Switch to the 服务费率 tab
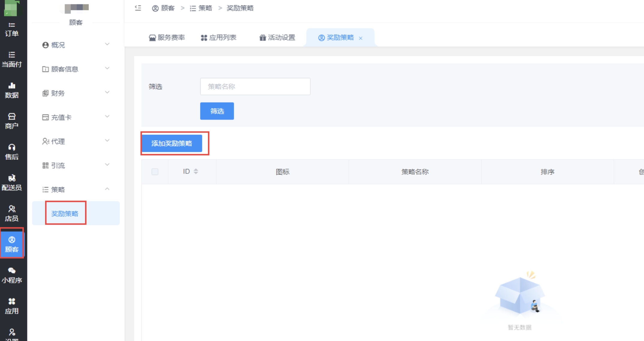 pos(167,37)
